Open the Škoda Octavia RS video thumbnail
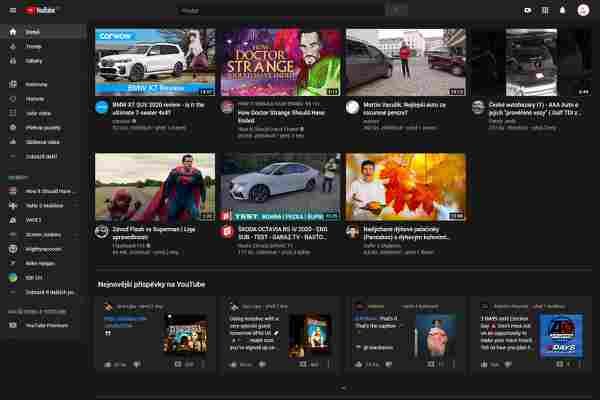This screenshot has width=600, height=400. coord(280,186)
